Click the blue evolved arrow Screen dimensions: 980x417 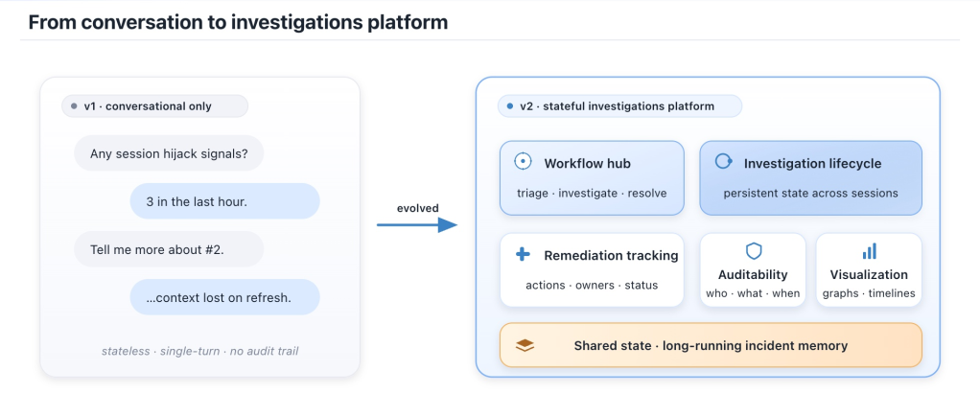pos(417,224)
